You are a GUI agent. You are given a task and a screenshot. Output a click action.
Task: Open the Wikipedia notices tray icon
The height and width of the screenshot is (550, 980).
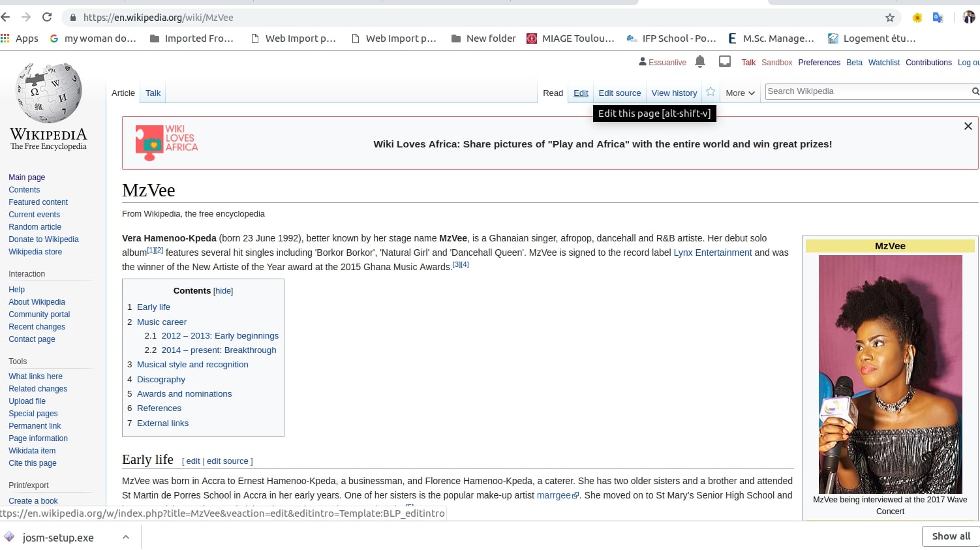tap(725, 61)
